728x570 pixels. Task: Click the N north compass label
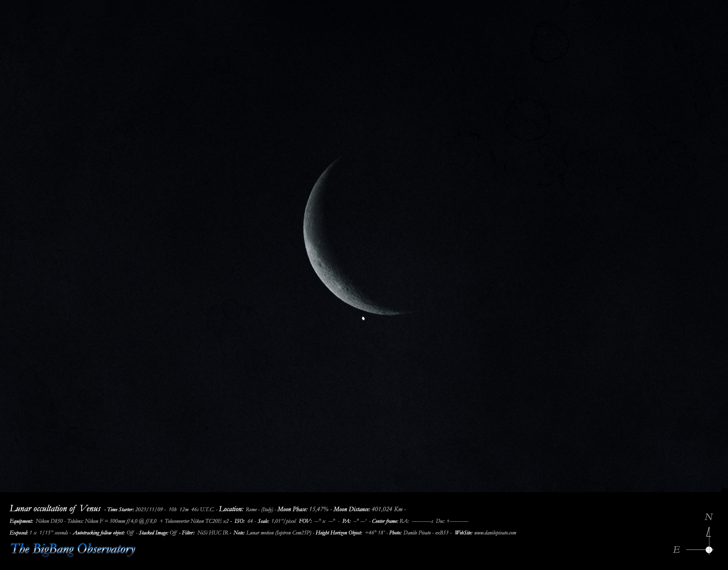708,517
